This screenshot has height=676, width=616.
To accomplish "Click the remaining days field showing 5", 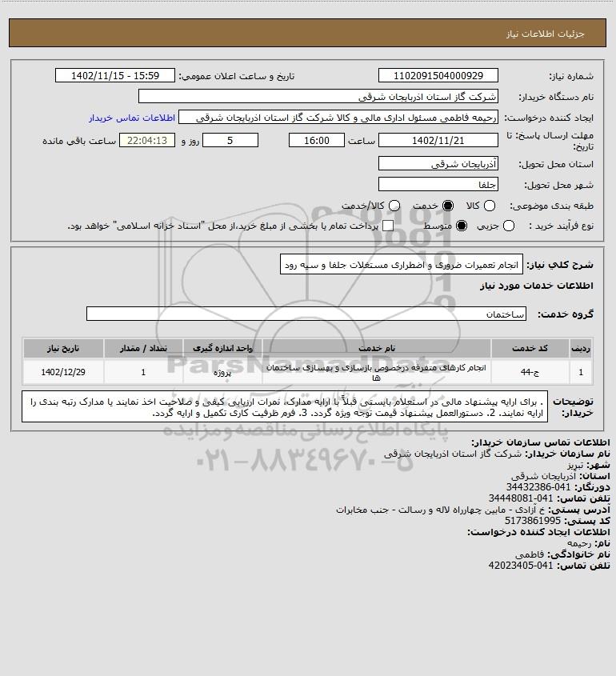I will (230, 141).
